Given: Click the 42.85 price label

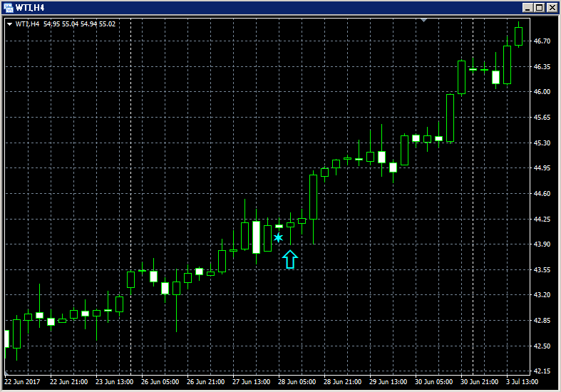Looking at the screenshot, I should coord(542,320).
